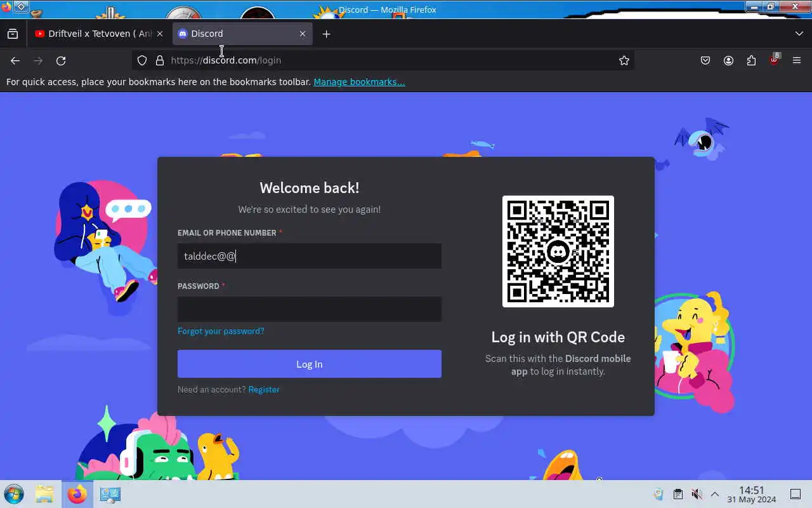Open the desktop monitor taskbar icon
The width and height of the screenshot is (812, 508).
[x=110, y=494]
